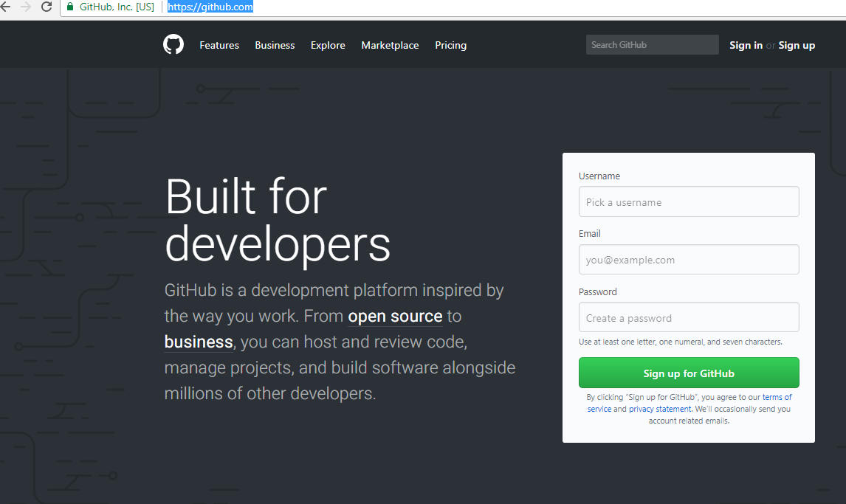View GitHub Pricing plans

click(x=450, y=45)
